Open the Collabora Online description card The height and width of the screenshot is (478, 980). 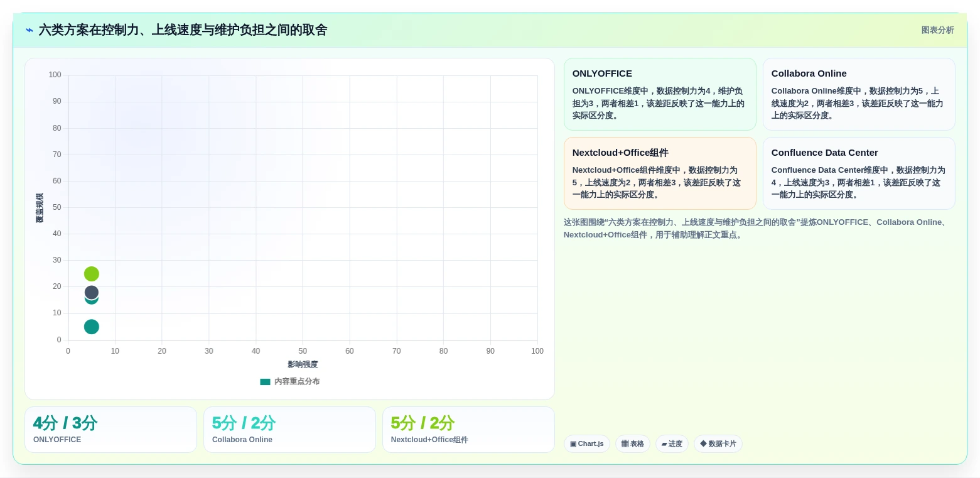[x=859, y=94]
